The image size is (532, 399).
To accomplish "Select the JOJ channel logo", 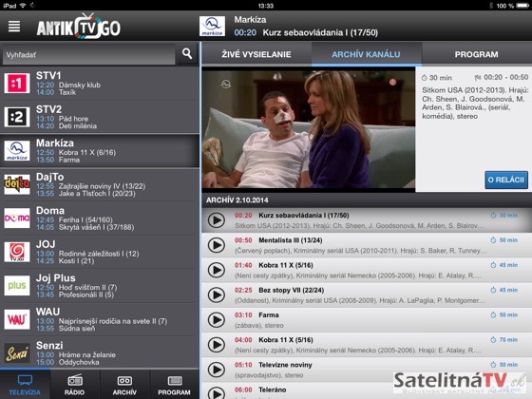I will (17, 252).
